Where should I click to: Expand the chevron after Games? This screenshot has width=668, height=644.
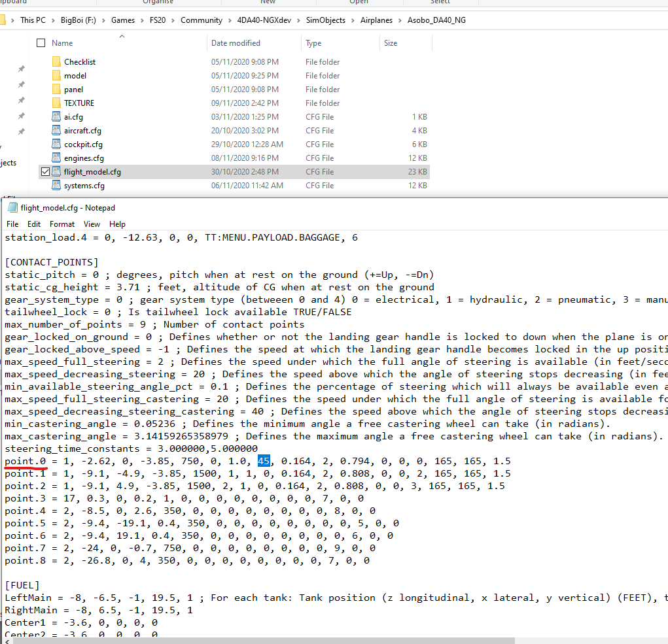[x=142, y=20]
